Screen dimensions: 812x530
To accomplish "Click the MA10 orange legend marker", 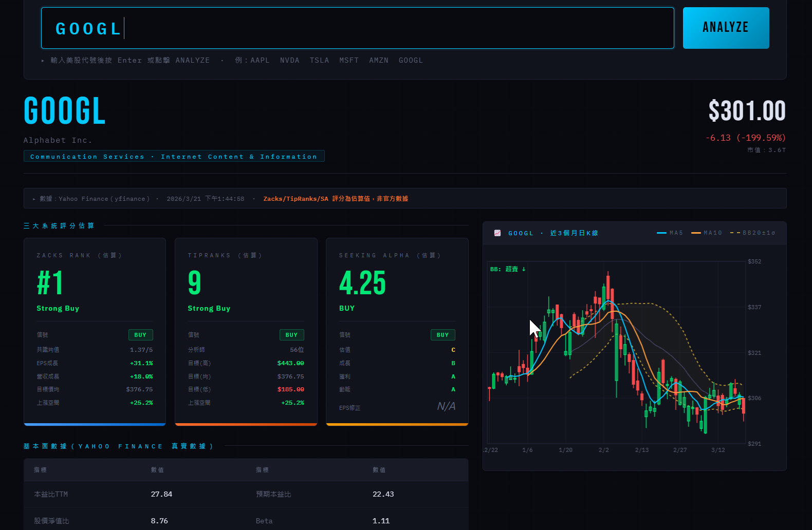I will 696,233.
